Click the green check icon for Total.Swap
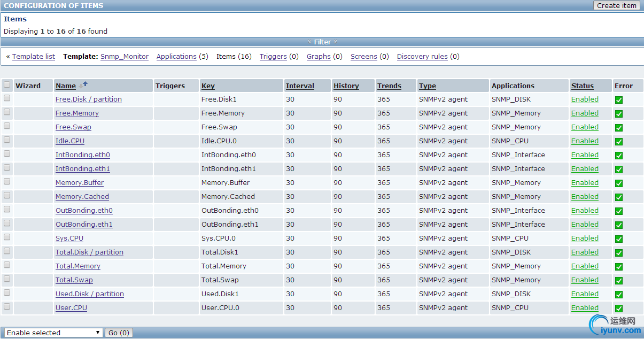Screen dimensions: 644x339 619,280
